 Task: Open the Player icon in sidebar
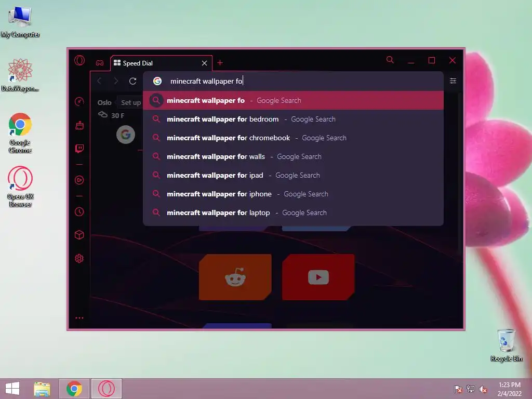point(79,180)
